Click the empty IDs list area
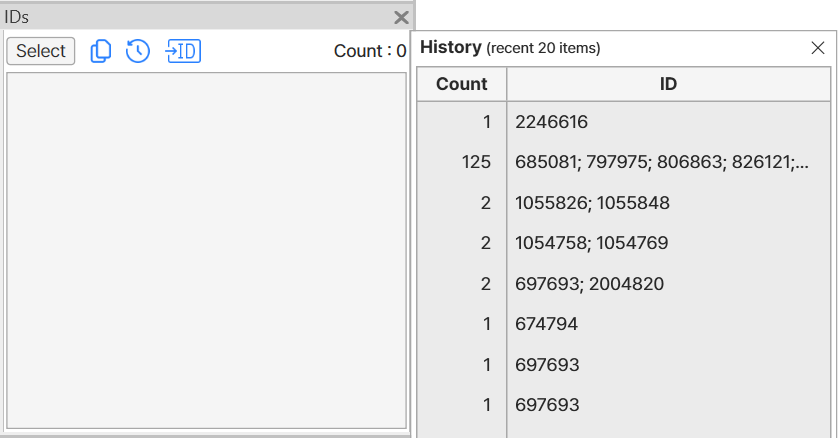 [x=206, y=250]
